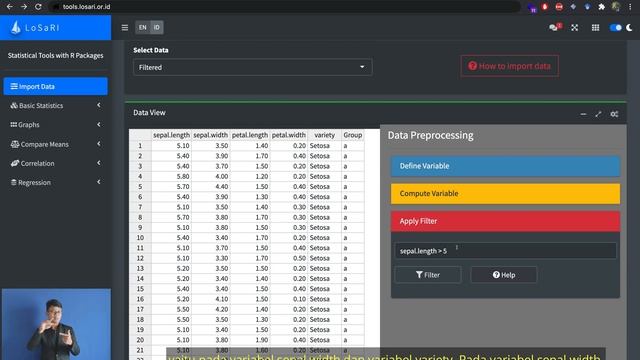The width and height of the screenshot is (640, 360).
Task: Expand the Regression menu
Action: (56, 182)
